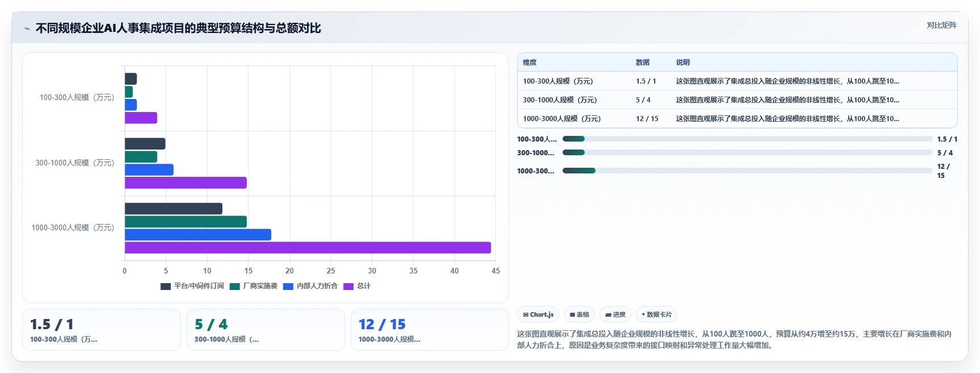
Task: Click the progress bar for 100-300人
Action: click(747, 139)
